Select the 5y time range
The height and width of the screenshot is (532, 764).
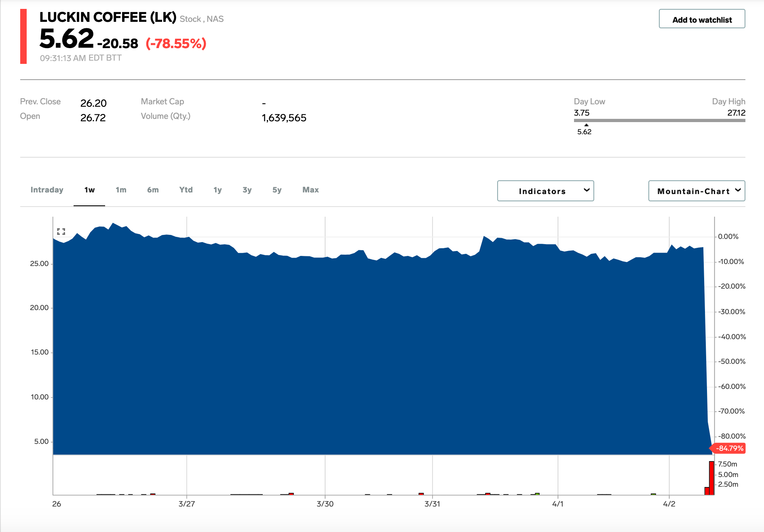(277, 190)
